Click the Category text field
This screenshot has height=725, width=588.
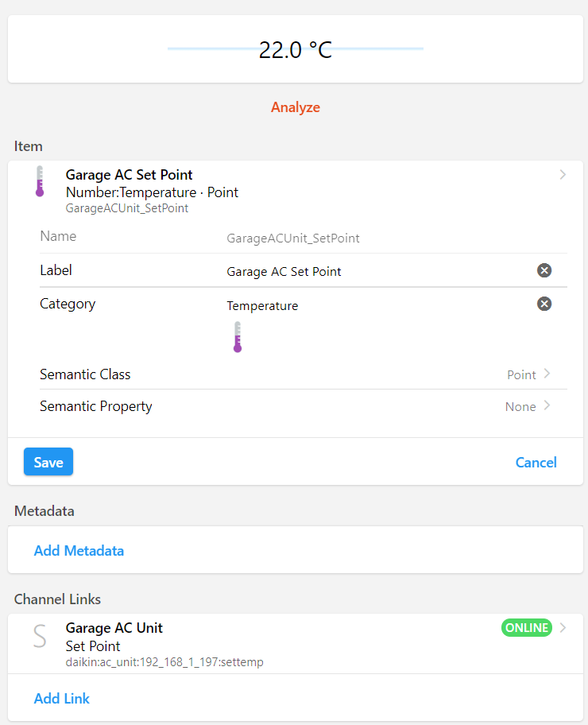point(373,305)
